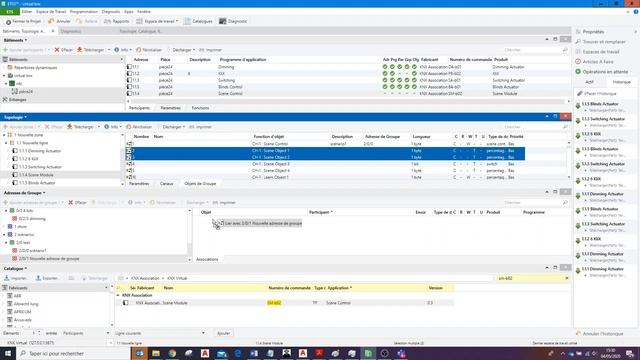Screen dimensions: 640x360
Task: Open the Catalogues toolbar item
Action: tap(198, 21)
